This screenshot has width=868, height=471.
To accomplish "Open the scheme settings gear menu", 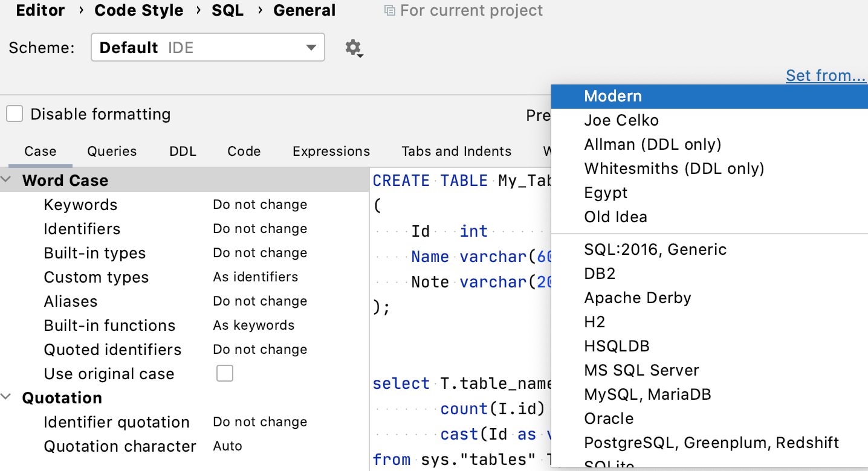I will [354, 47].
